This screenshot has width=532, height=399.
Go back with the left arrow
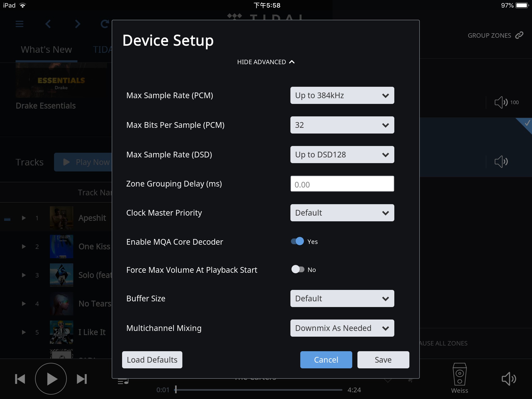point(48,24)
